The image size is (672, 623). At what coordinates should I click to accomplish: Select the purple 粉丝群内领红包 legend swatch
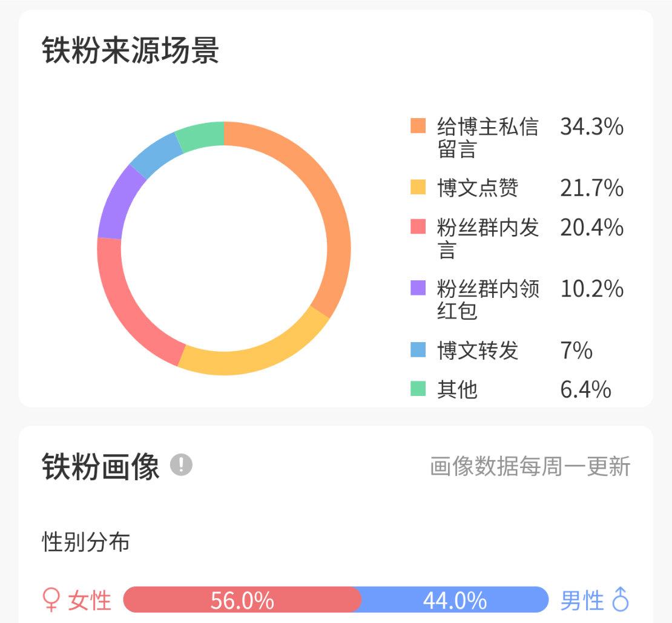[418, 288]
